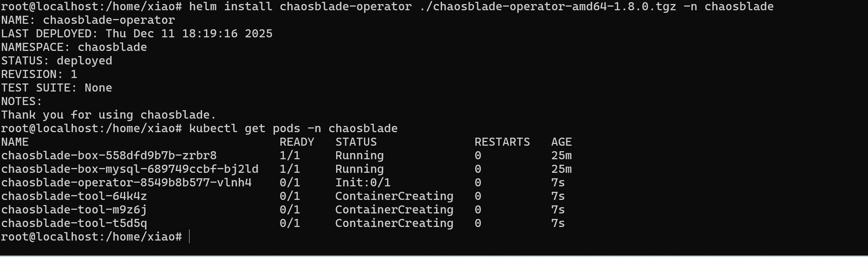This screenshot has width=868, height=257.
Task: Click the "kubectl get pods -n chaosblade" command
Action: point(293,128)
